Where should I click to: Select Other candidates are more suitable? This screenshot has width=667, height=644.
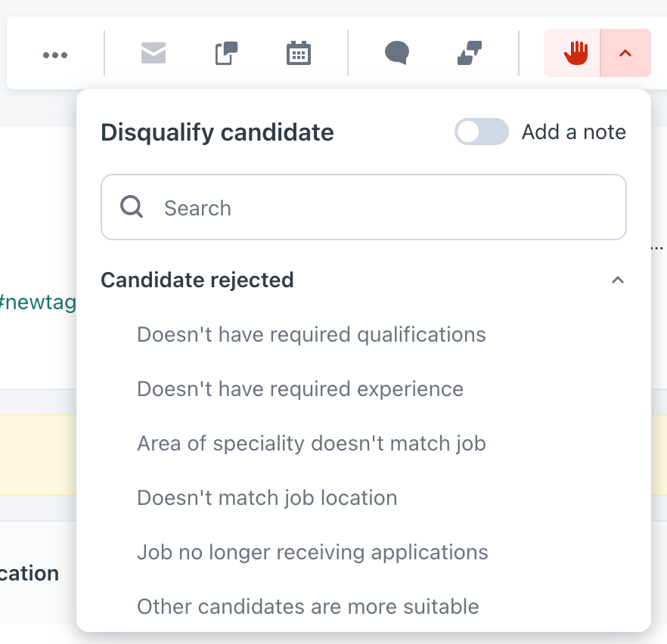coord(308,606)
